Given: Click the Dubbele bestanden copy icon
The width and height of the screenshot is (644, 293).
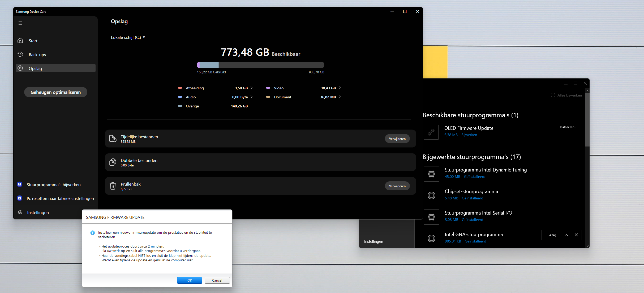Looking at the screenshot, I should click(x=113, y=162).
